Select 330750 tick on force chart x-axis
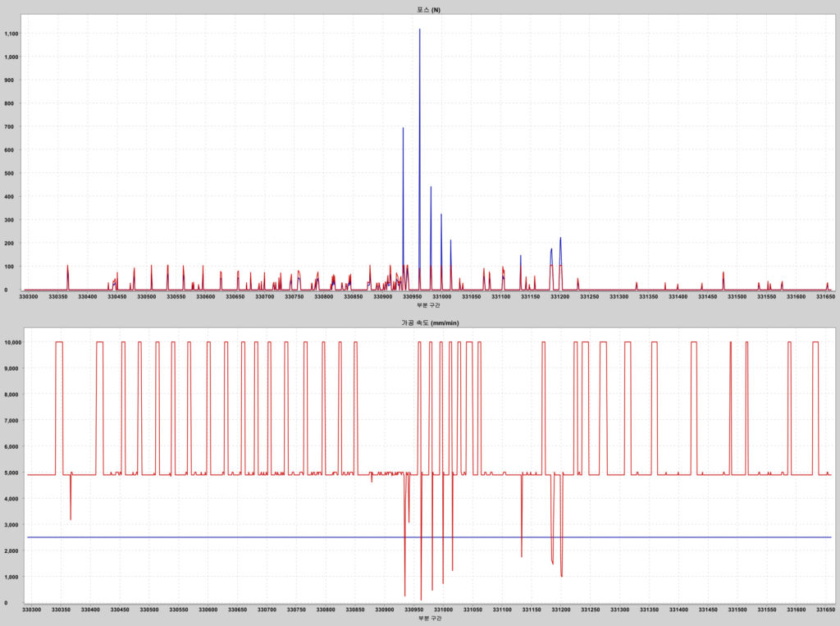This screenshot has height=626, width=840. coord(294,296)
